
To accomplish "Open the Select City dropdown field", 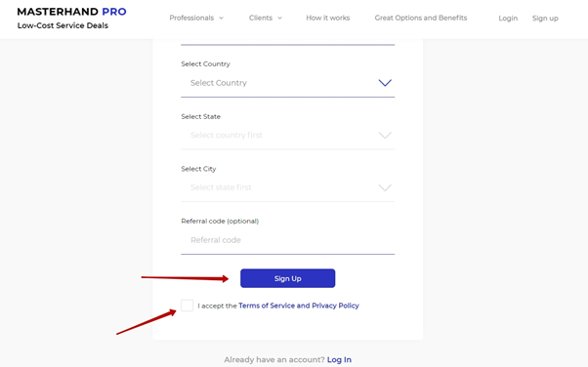I will (287, 187).
